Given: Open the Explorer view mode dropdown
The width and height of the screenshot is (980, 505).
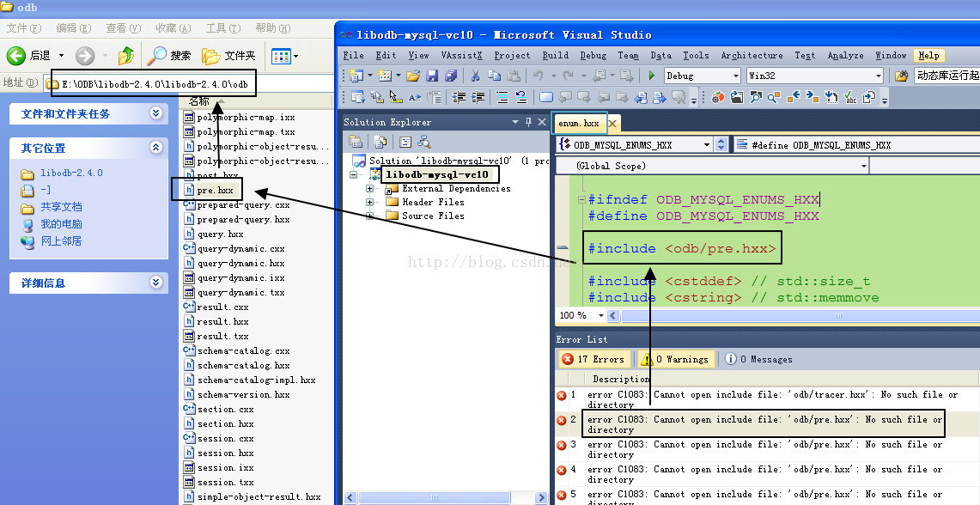Looking at the screenshot, I should coord(295,56).
